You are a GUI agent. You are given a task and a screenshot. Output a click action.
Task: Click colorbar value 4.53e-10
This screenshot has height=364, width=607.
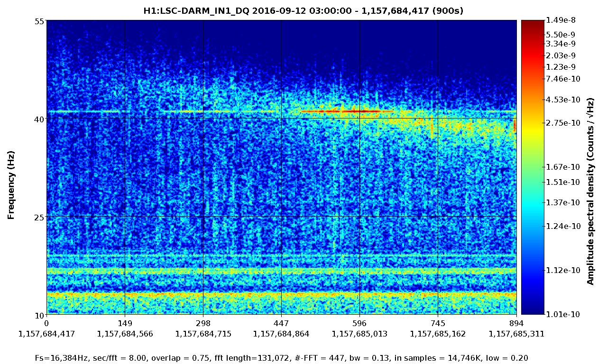point(563,100)
